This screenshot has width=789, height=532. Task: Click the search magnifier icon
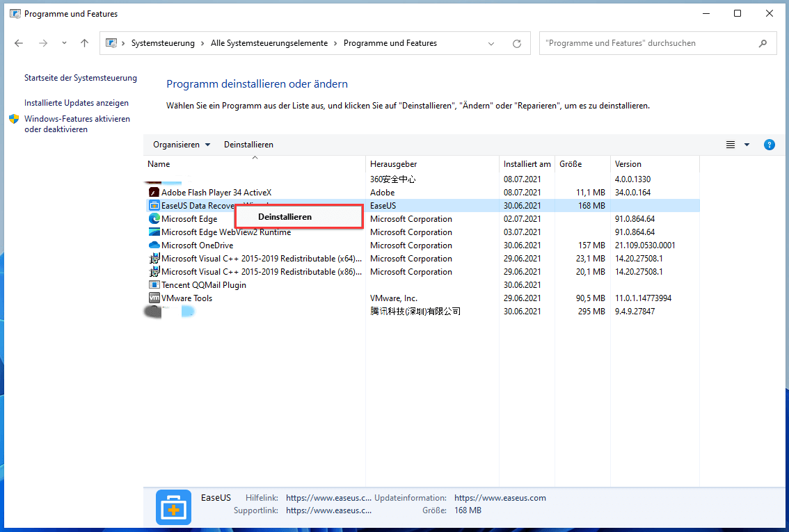click(763, 44)
